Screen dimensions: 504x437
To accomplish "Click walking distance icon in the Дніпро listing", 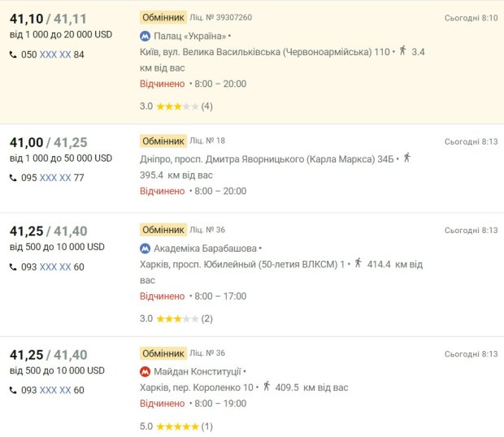I will (407, 158).
